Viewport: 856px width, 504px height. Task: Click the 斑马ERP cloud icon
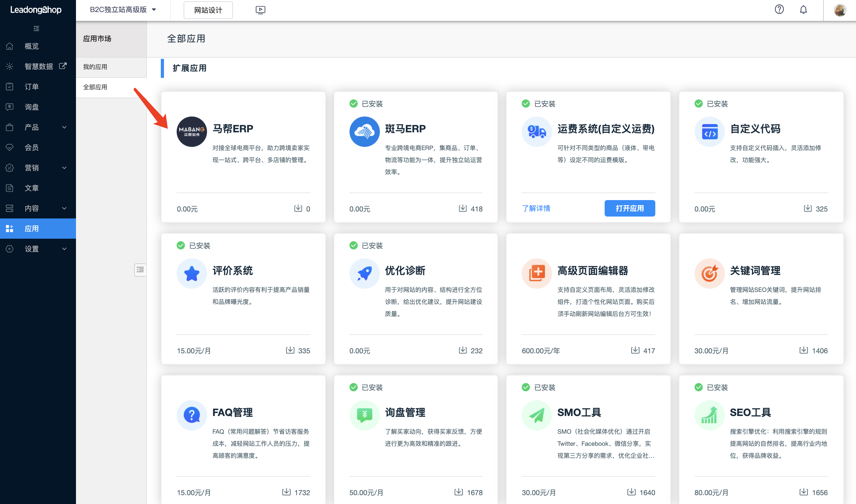(364, 132)
